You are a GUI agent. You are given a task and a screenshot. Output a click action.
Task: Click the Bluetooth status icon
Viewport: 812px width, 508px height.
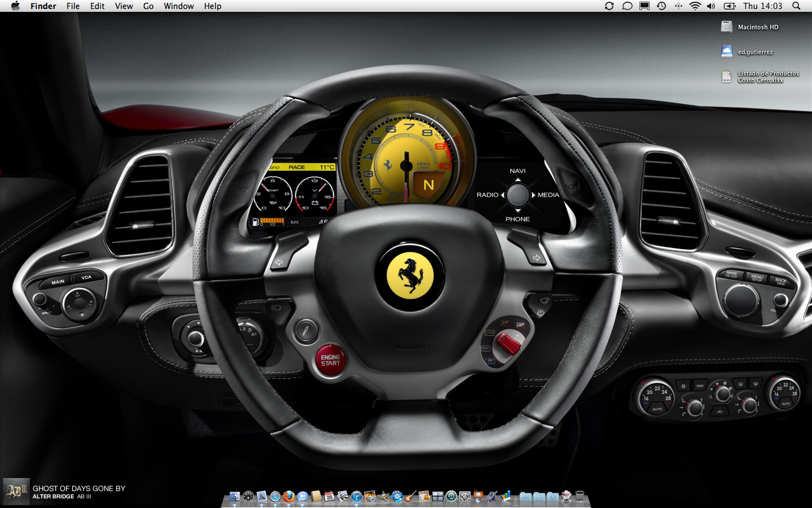click(678, 6)
